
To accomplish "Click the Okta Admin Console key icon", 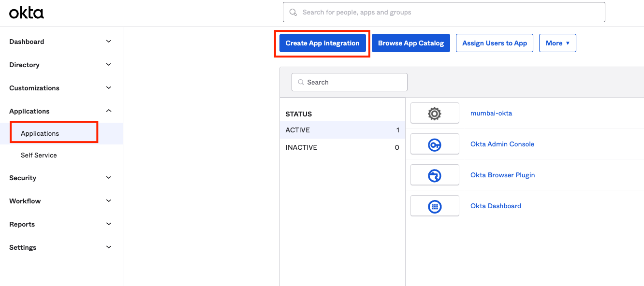I will click(435, 144).
